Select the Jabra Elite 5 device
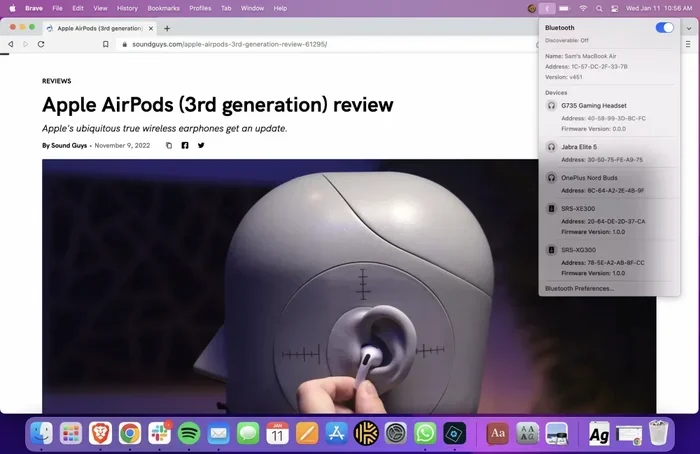Viewport: 700px width, 454px height. 579,147
